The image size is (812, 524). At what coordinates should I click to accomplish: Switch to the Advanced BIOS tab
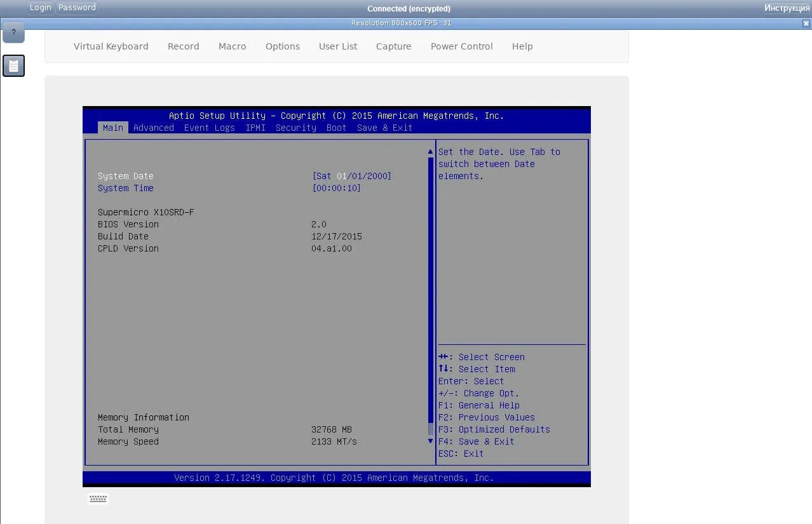[154, 128]
